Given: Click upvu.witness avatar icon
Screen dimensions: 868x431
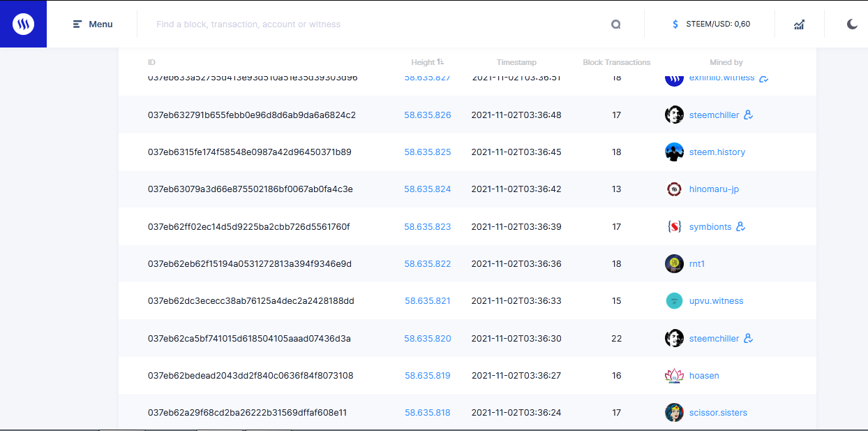Looking at the screenshot, I should click(x=674, y=301).
